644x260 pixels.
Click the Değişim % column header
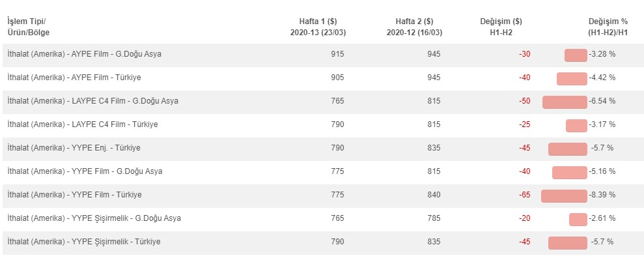[608, 27]
